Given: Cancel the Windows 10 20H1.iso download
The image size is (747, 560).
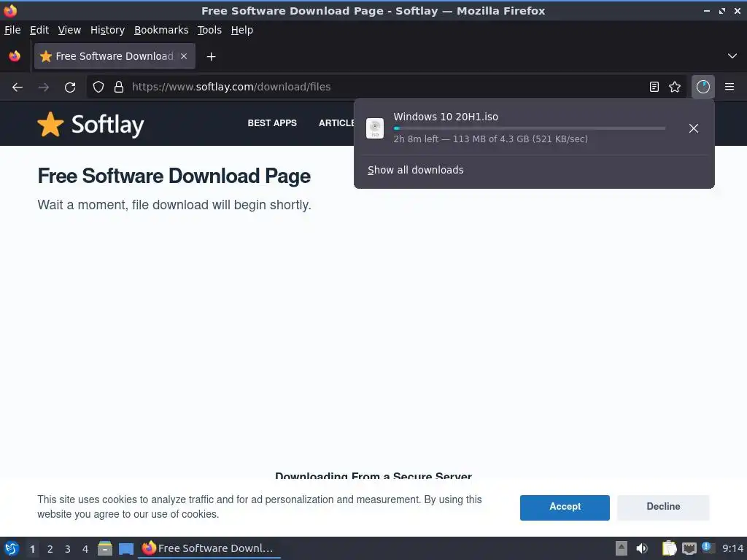Looking at the screenshot, I should (693, 128).
